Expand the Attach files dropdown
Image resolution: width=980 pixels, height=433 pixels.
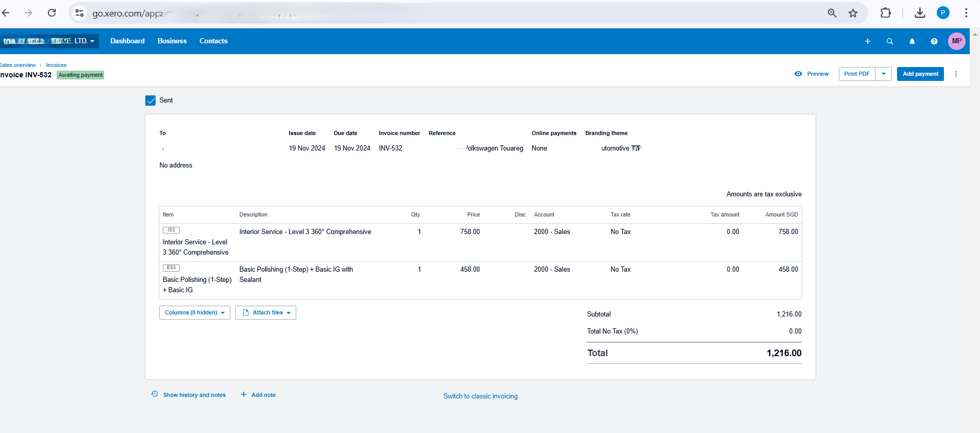tap(266, 313)
